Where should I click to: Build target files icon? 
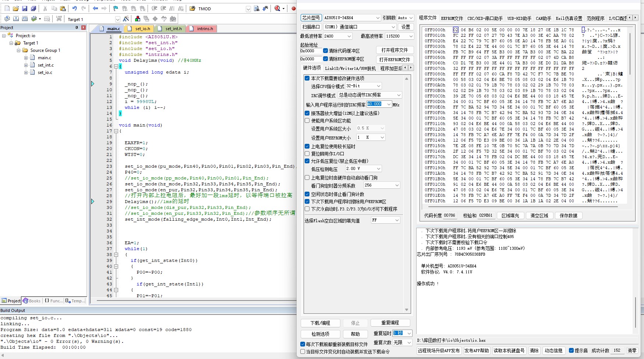[x=16, y=19]
